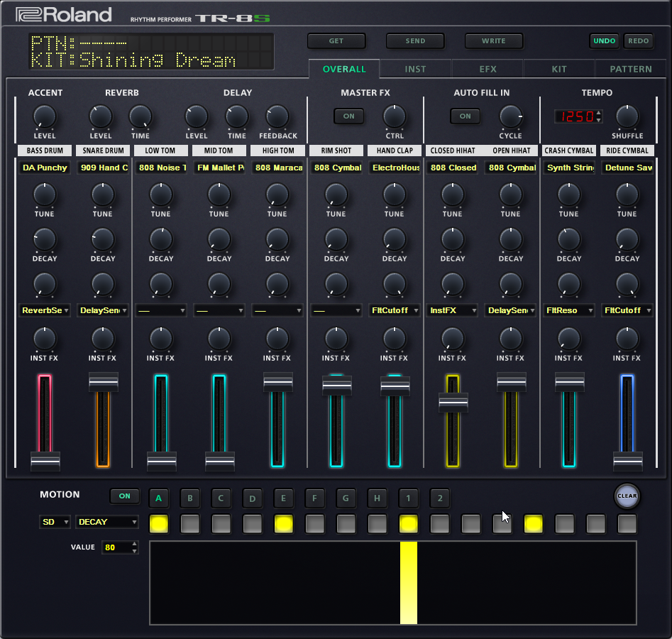Click the Crash Cymbal DECAY knob
This screenshot has width=672, height=639.
tap(569, 240)
